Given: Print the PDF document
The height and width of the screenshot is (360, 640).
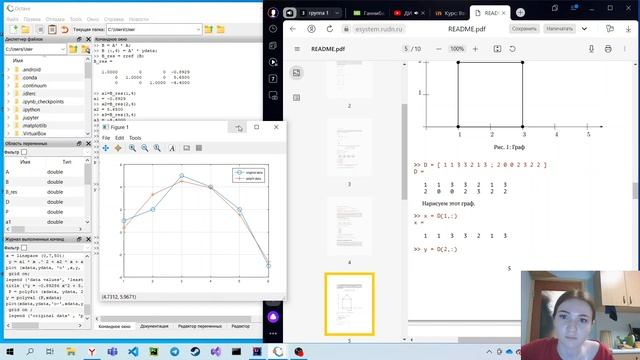Looking at the screenshot, I should 608,49.
